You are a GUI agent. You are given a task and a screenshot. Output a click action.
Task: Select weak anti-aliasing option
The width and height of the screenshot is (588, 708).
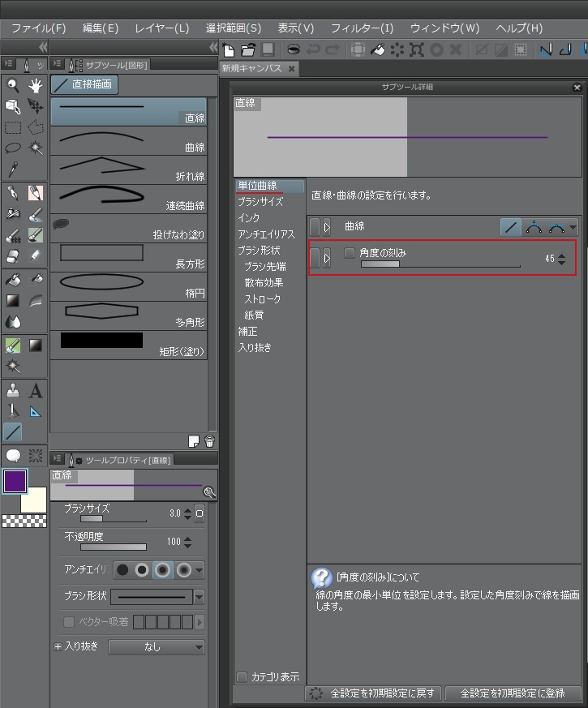click(x=142, y=570)
